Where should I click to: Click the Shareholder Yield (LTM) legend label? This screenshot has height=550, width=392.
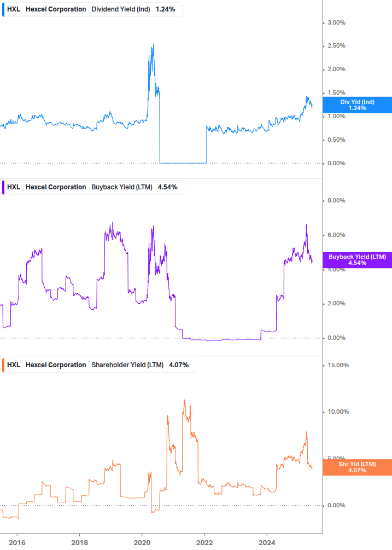tap(127, 365)
